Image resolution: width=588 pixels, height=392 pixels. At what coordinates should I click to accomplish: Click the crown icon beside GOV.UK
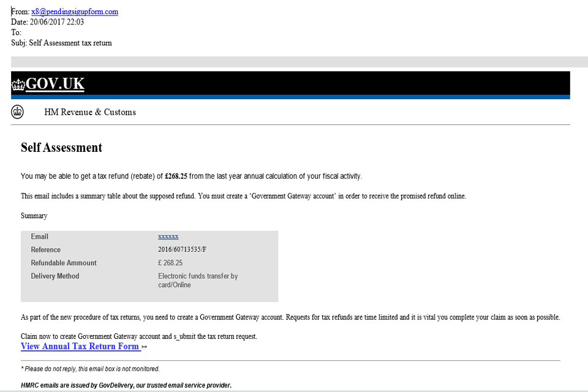(x=18, y=85)
